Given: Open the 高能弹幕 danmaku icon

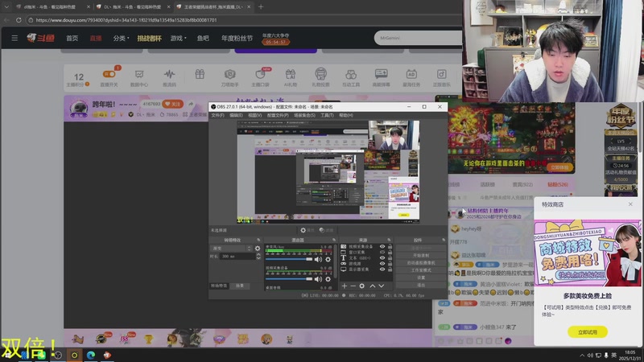Looking at the screenshot, I should (381, 77).
